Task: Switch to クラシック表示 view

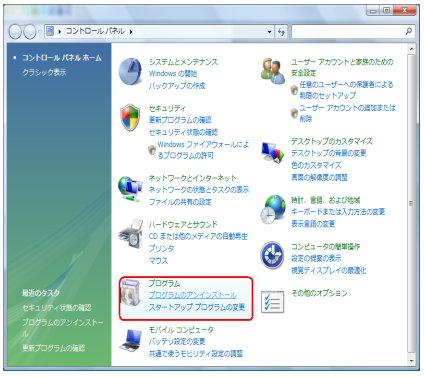Action: pos(44,72)
